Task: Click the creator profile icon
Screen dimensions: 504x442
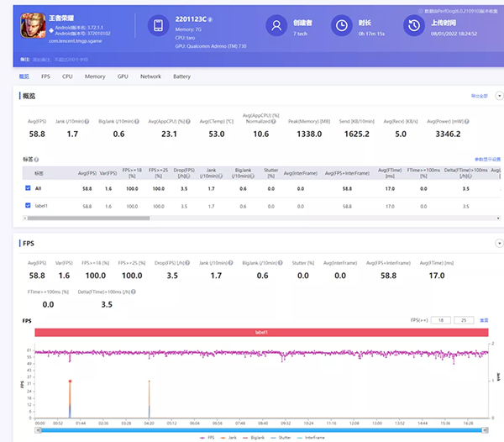Action: click(275, 25)
